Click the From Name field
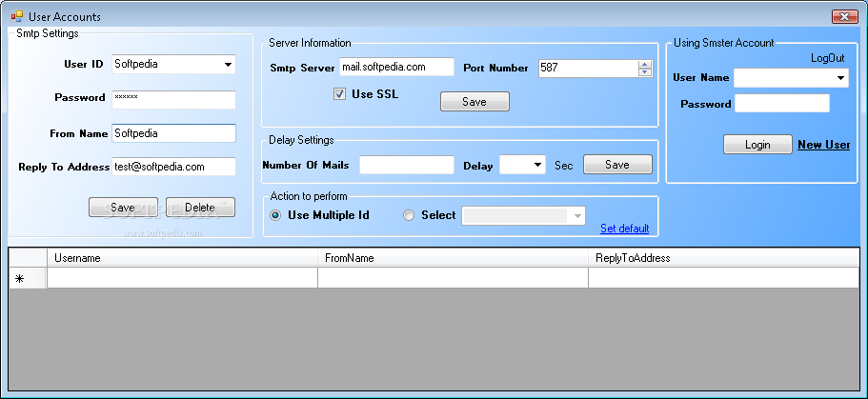Screen dimensions: 868x399 tap(173, 133)
